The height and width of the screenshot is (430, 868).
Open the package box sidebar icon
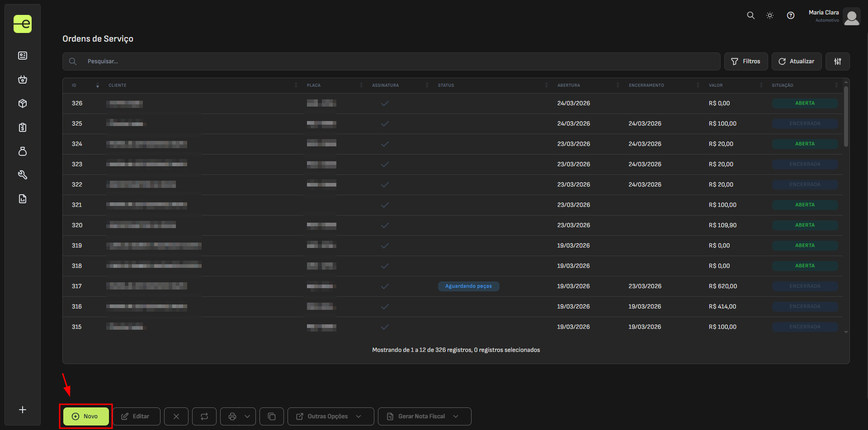(x=23, y=103)
